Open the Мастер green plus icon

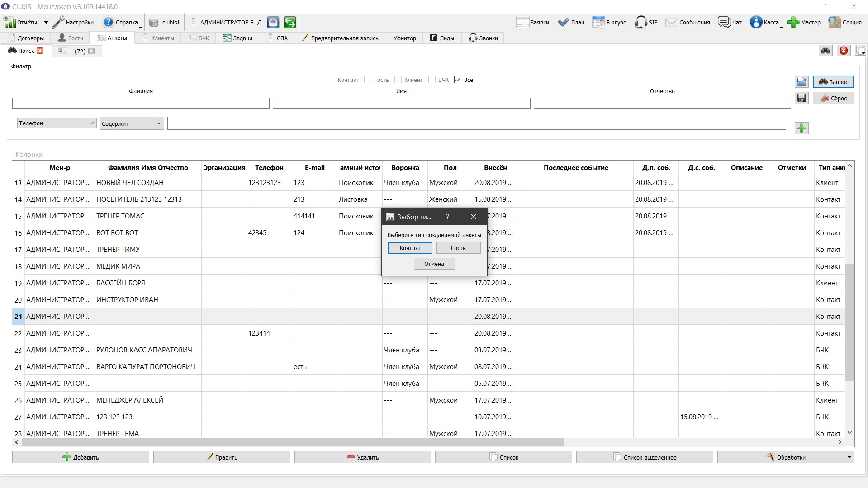[792, 22]
